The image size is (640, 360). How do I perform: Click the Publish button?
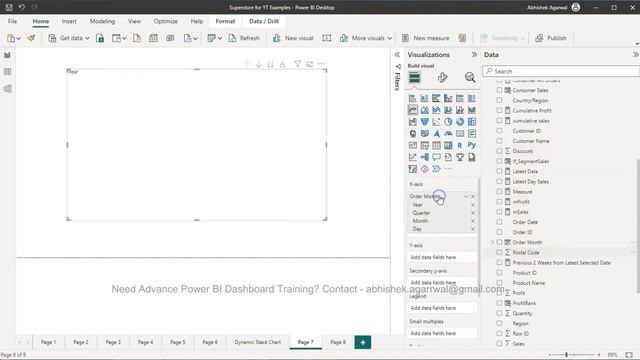coord(551,38)
